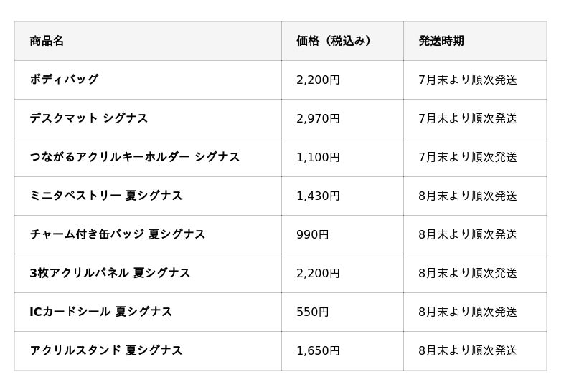574x392 pixels.
Task: Click the ボディバッグ row's 2,200円 price
Action: tap(318, 80)
